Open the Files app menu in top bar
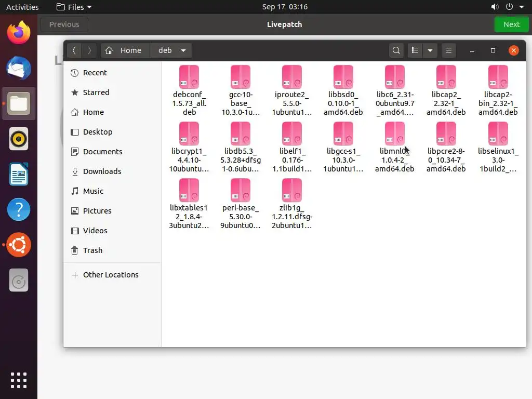This screenshot has width=532, height=399. click(x=74, y=7)
